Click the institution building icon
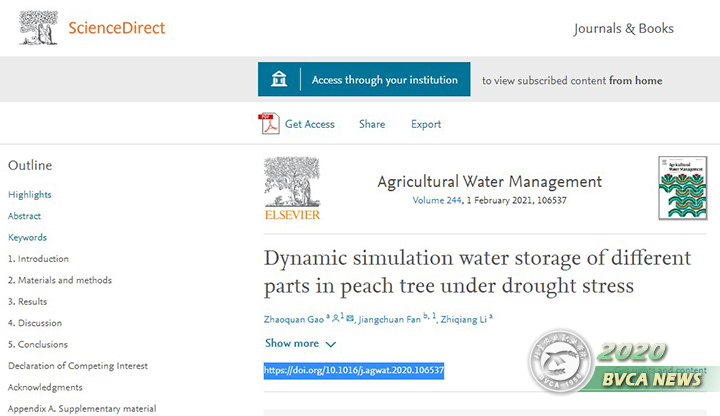The image size is (720, 416). [280, 80]
